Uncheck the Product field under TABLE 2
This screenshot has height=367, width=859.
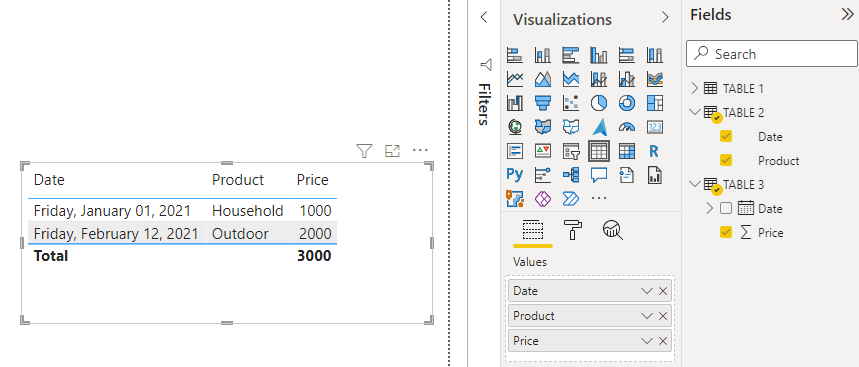coord(726,160)
